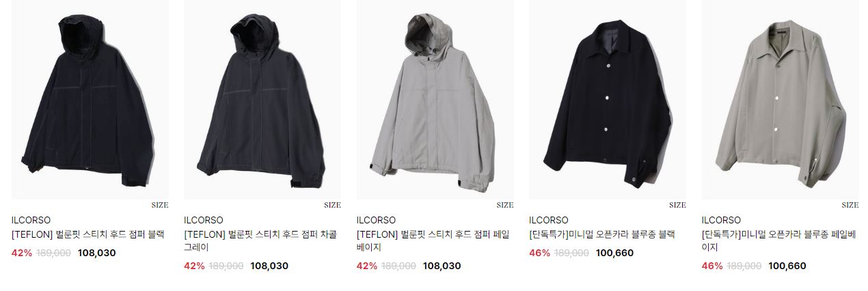Select title '[TEFLON] 벌룬핏 스티치 후드 점퍼 차콜 그레이'
This screenshot has width=868, height=291.
[260, 241]
